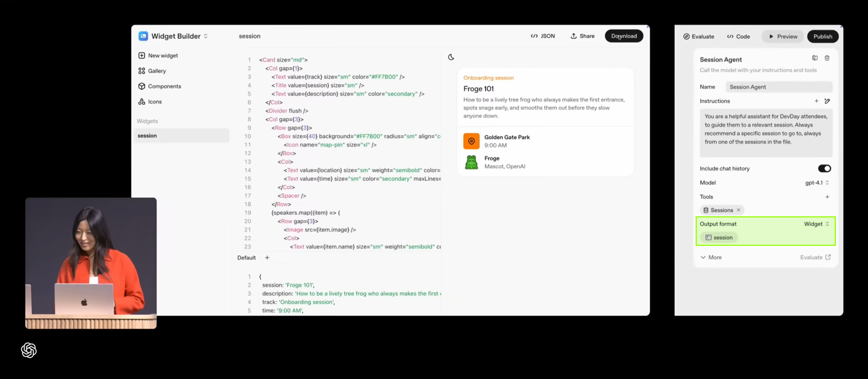
Task: Add a new data tab with plus
Action: tap(267, 257)
